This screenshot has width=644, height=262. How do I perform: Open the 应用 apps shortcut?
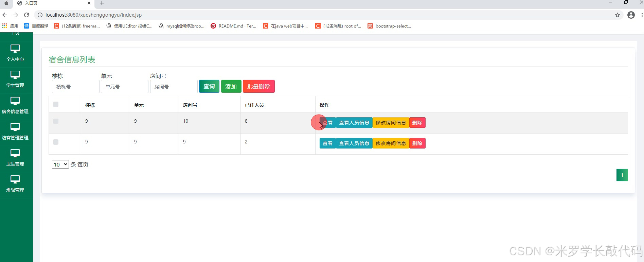[10, 26]
